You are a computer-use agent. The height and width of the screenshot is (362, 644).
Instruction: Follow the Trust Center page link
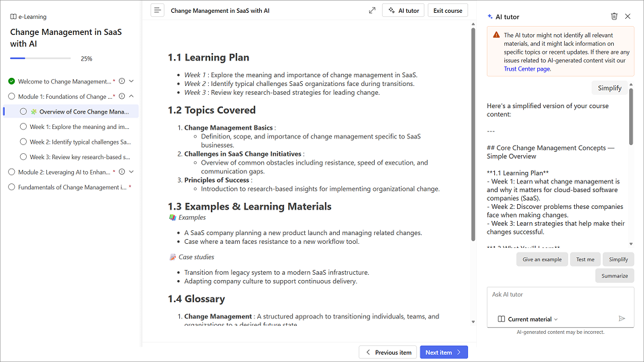[x=527, y=69]
